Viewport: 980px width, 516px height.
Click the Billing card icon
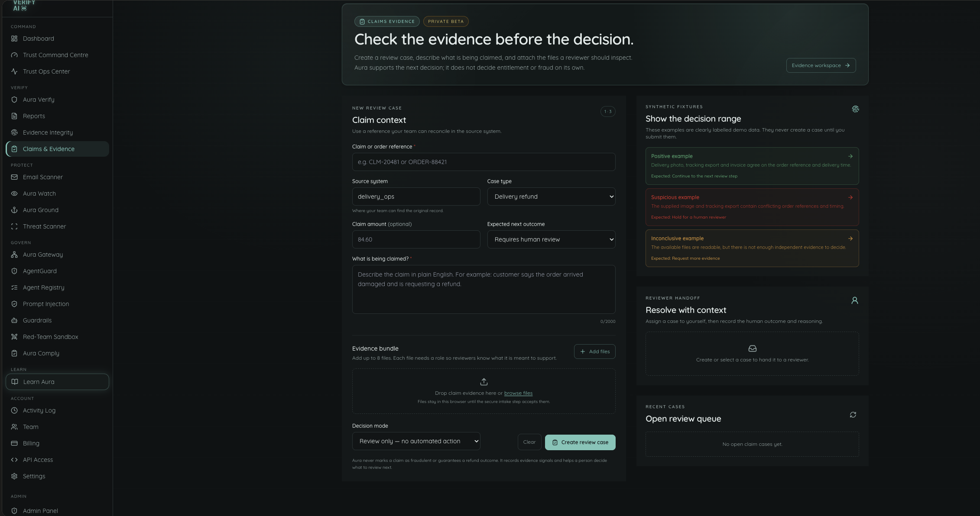point(14,443)
